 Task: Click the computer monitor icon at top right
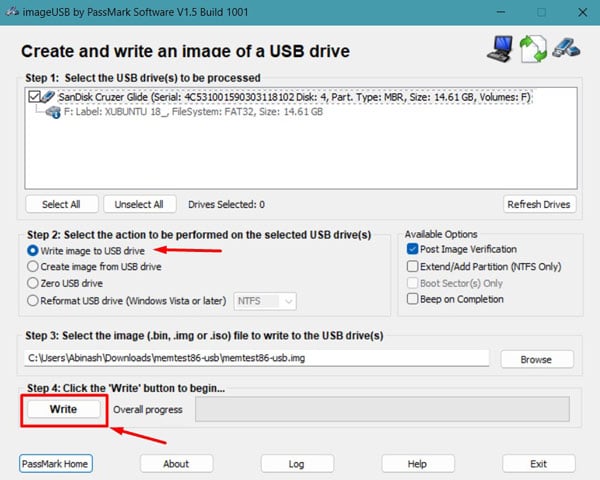[500, 49]
